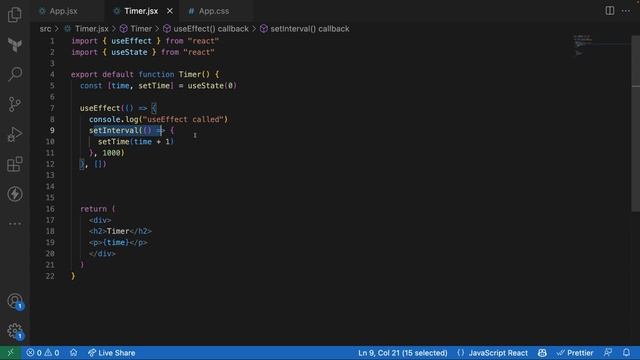Select the Timer.jsx tab

(x=141, y=11)
